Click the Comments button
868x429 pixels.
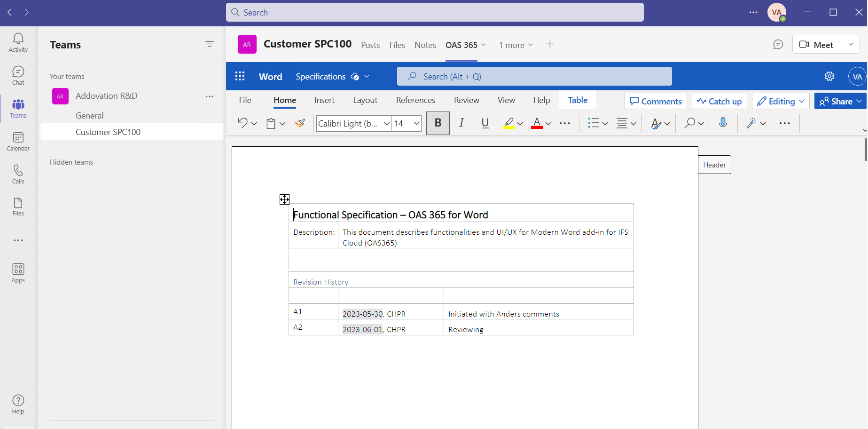tap(656, 101)
